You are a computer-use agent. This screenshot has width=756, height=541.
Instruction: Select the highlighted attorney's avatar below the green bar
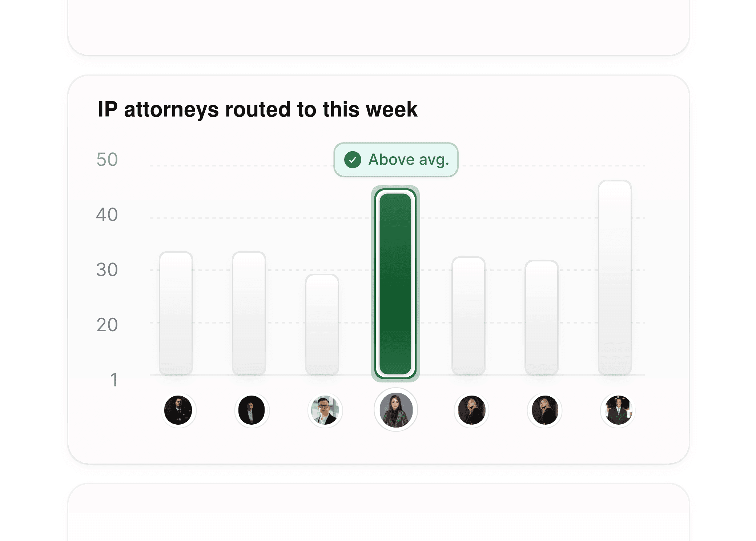pyautogui.click(x=396, y=409)
